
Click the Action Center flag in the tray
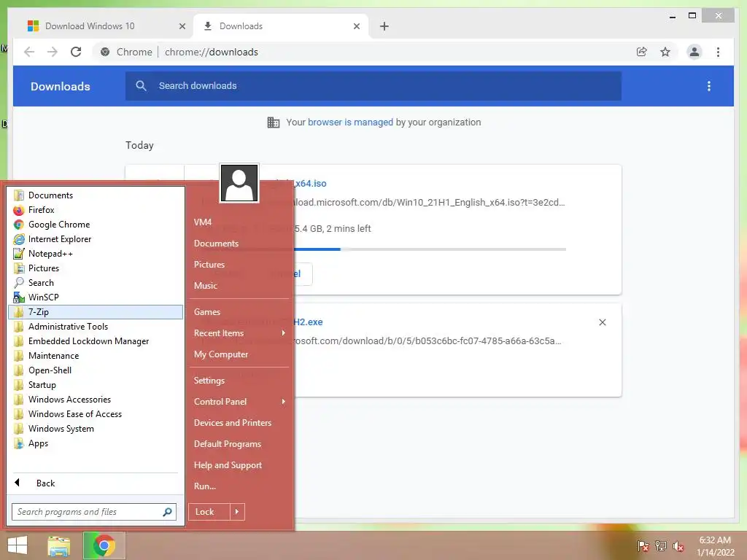[x=643, y=546]
